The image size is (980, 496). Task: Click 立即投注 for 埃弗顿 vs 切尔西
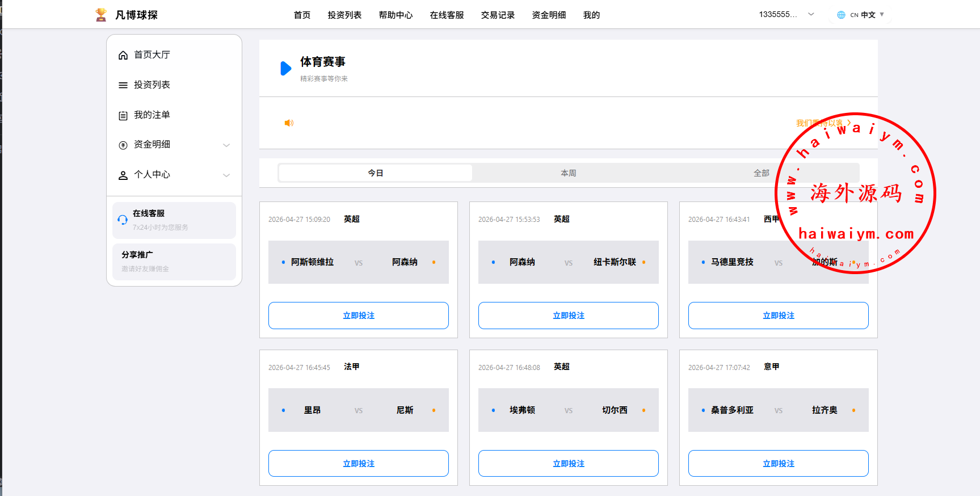coord(569,464)
